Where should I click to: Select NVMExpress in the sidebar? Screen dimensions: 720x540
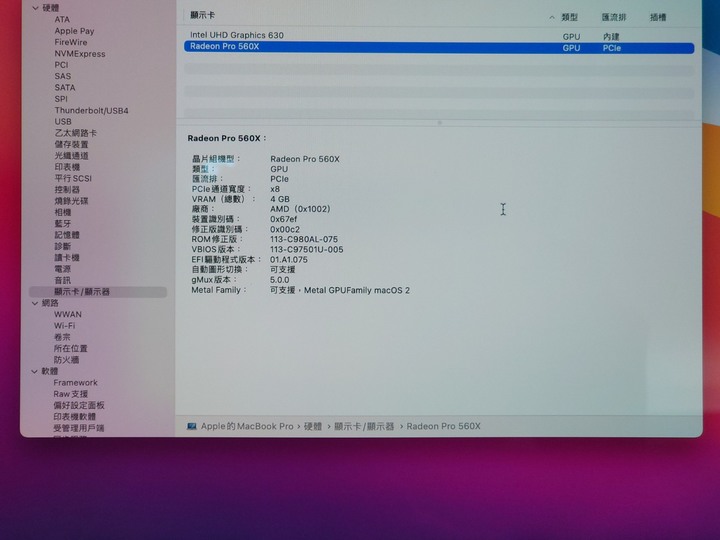pyautogui.click(x=79, y=54)
